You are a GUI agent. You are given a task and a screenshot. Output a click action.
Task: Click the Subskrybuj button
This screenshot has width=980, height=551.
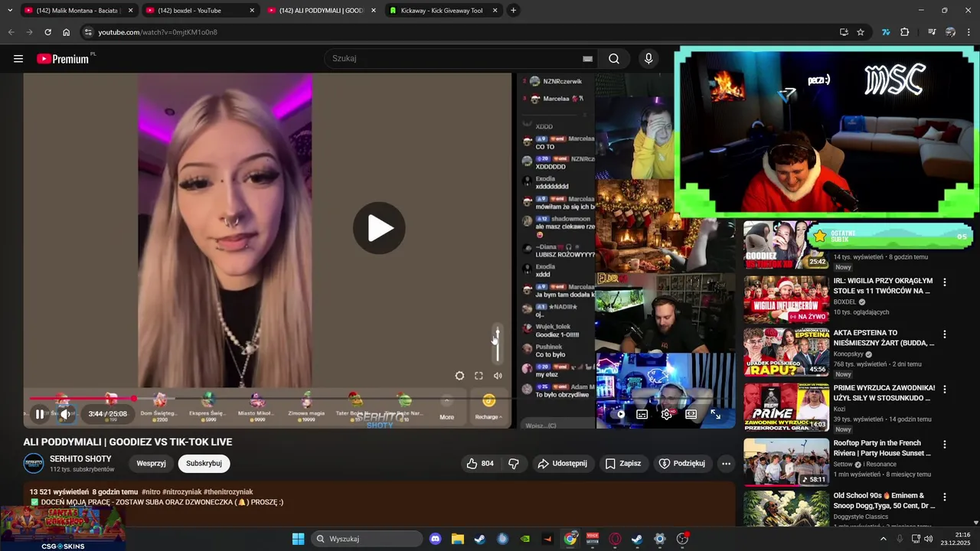click(x=204, y=464)
